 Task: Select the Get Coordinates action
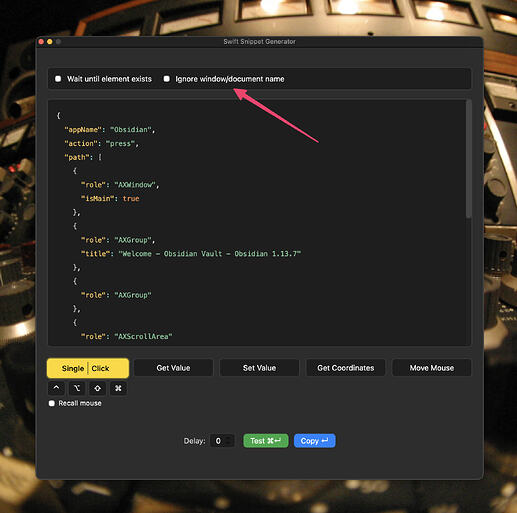click(x=346, y=368)
